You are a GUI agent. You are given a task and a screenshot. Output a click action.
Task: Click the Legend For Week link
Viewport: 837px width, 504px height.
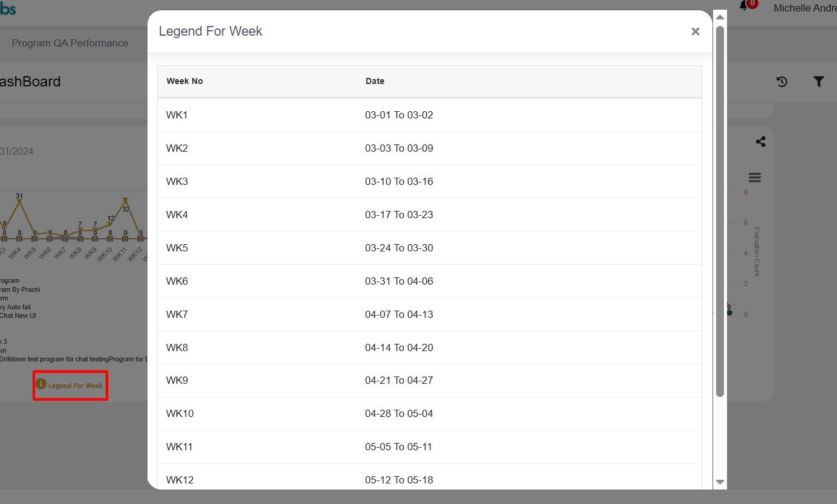pyautogui.click(x=76, y=386)
